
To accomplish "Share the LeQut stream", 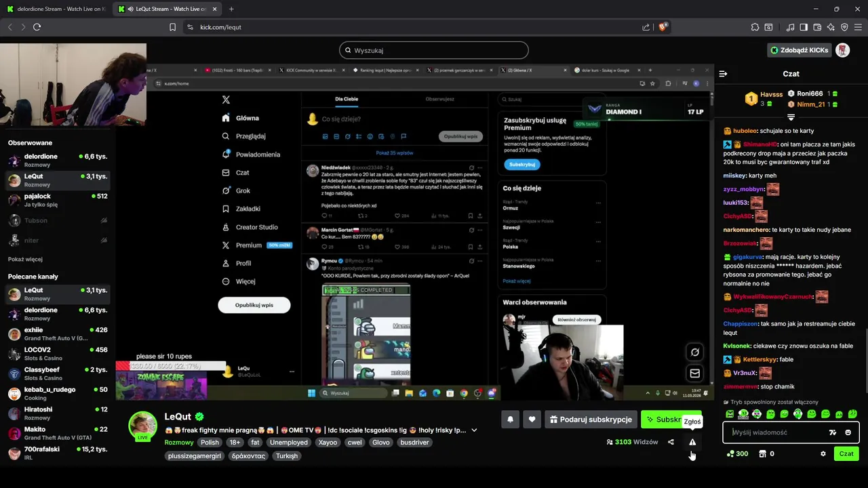I will tap(671, 442).
